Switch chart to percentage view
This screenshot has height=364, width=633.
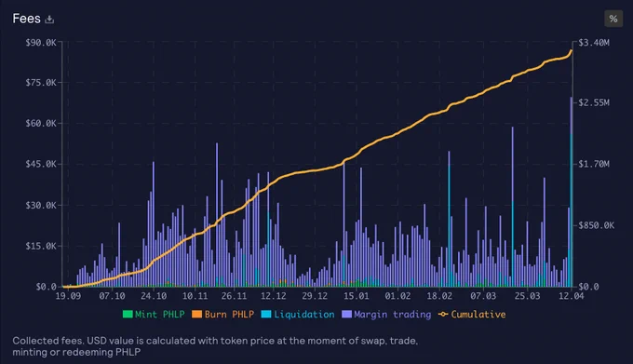click(x=613, y=19)
